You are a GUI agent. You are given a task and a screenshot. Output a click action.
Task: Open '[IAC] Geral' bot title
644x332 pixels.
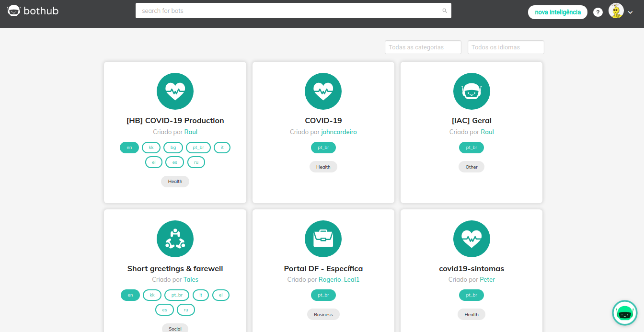(471, 121)
